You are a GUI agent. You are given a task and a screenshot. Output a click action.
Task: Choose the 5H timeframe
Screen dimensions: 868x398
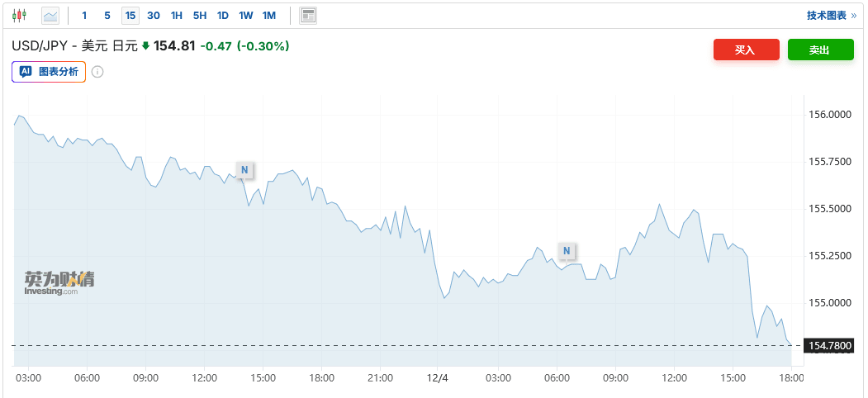(x=200, y=15)
